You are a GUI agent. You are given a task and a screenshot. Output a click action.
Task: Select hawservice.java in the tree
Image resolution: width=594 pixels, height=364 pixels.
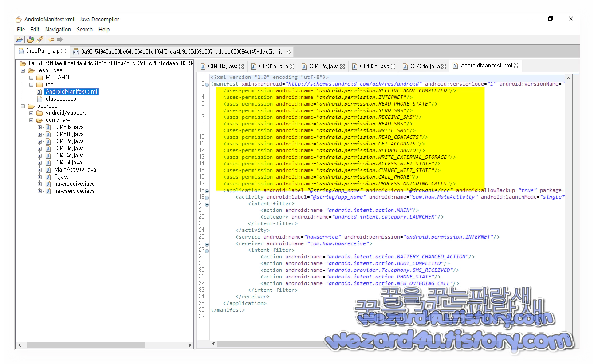75,191
